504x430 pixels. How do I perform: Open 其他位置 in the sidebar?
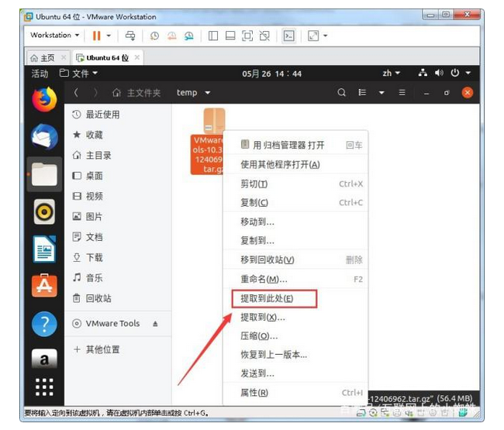(118, 349)
